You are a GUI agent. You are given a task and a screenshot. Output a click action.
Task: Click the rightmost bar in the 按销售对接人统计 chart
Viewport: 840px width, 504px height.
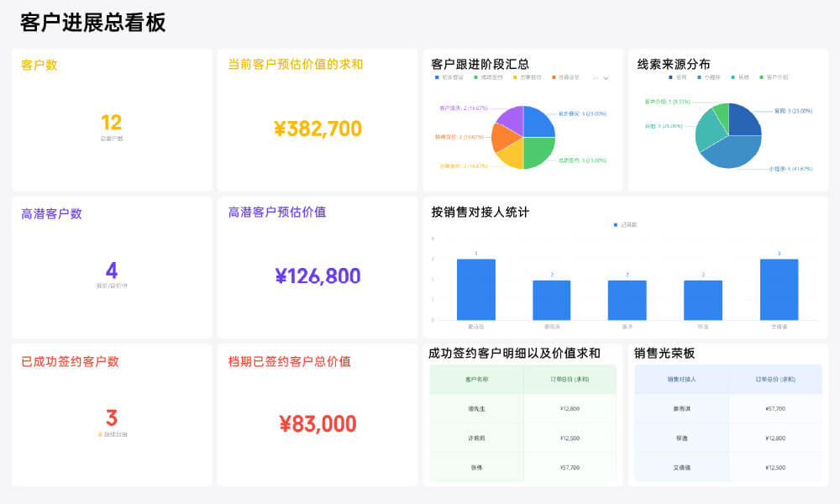tap(779, 290)
